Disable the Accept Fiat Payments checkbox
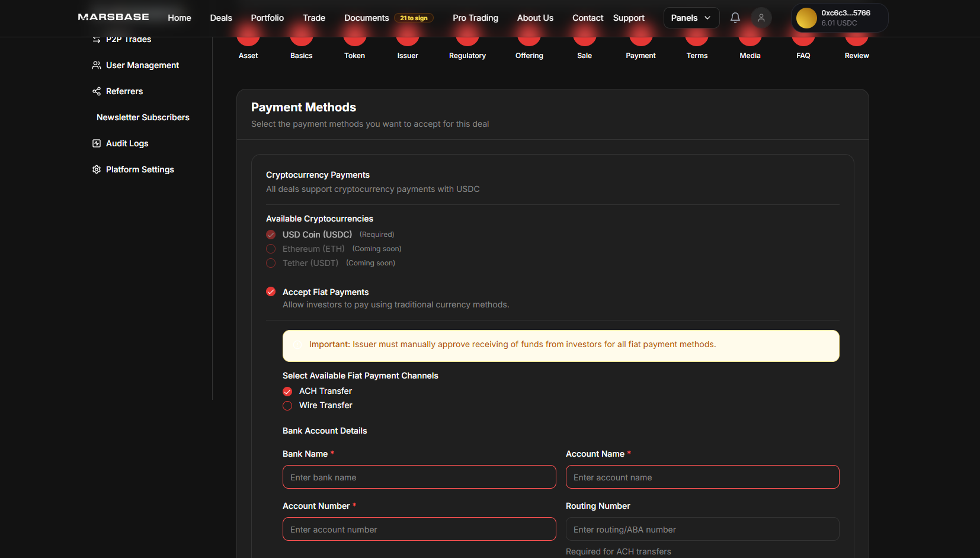Screen dimensions: 980x558 (271, 291)
